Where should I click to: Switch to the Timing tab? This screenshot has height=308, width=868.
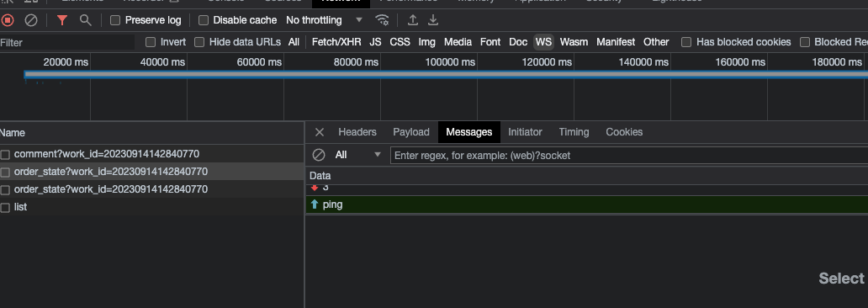574,132
